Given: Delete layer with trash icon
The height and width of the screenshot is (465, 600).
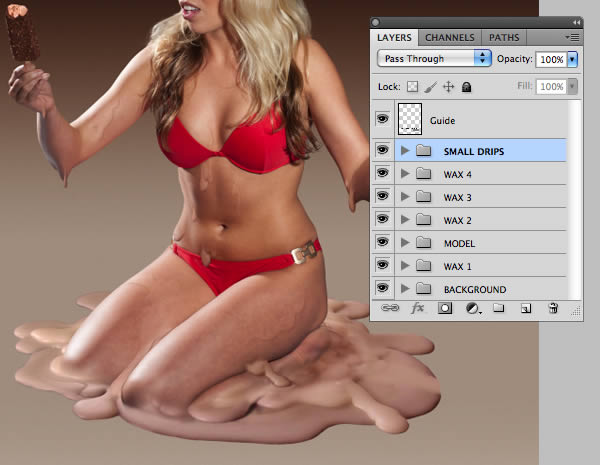Looking at the screenshot, I should click(x=553, y=308).
